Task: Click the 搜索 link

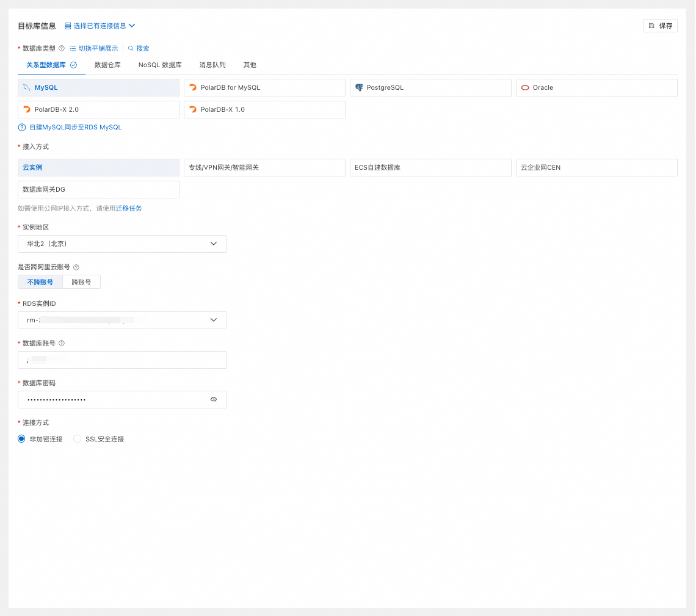Action: (142, 48)
